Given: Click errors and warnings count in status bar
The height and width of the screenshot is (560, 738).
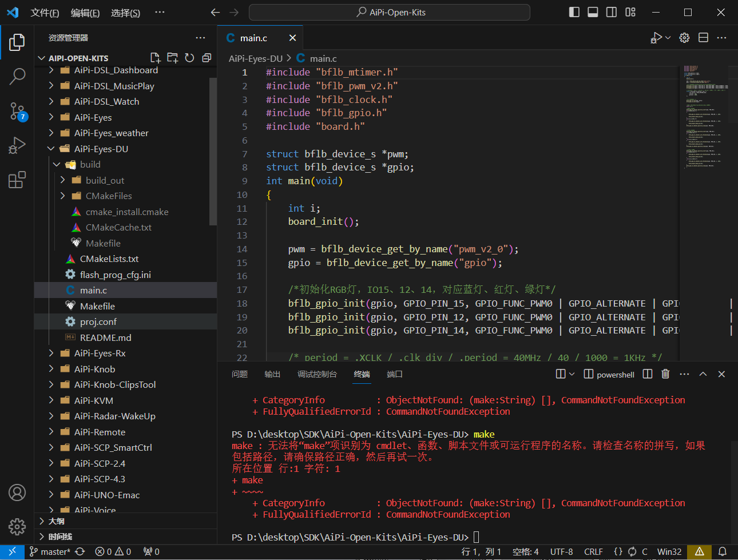Looking at the screenshot, I should (x=113, y=552).
